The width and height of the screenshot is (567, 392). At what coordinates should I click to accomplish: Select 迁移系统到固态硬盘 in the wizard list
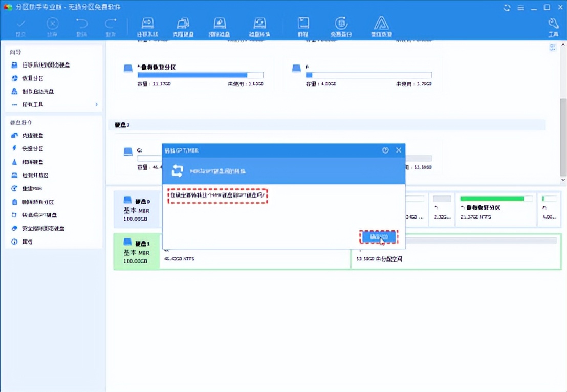(x=45, y=65)
